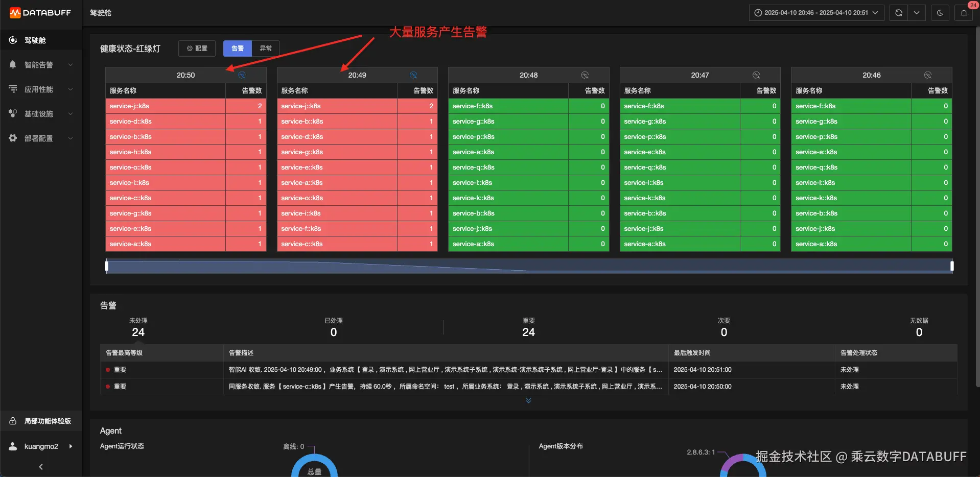Screen dimensions: 980x477
Task: Collapse the sidebar with the left chevron
Action: 41,467
